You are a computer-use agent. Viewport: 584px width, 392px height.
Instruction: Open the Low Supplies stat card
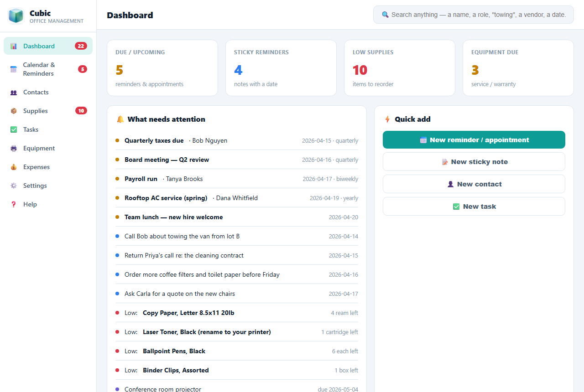point(400,68)
